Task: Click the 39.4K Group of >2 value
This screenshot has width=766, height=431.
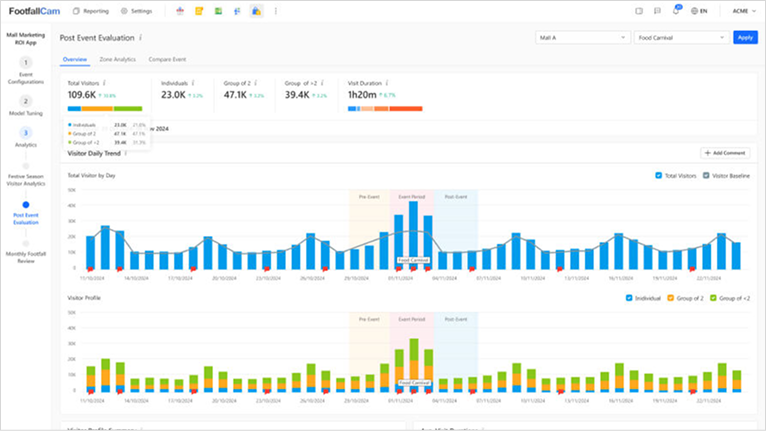Action: point(297,95)
